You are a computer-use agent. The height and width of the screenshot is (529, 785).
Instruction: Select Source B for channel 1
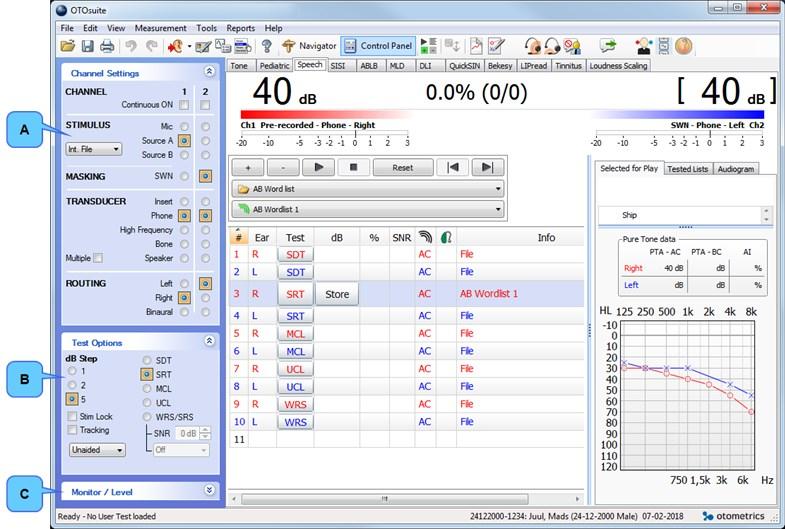[185, 155]
